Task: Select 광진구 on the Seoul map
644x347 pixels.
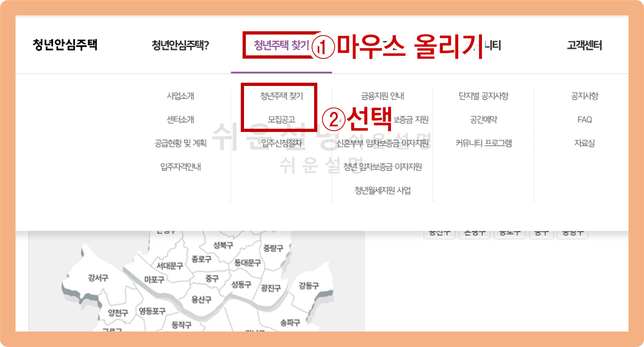Action: click(x=271, y=288)
